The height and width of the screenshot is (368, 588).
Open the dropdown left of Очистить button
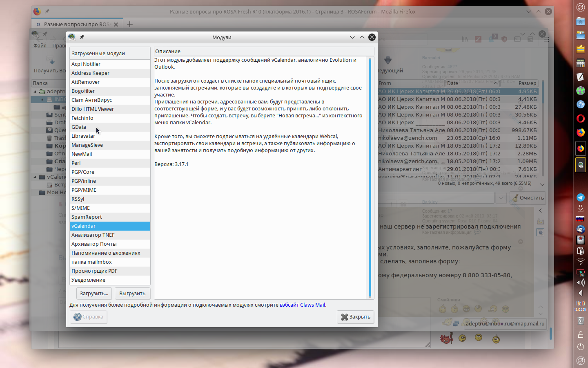[501, 198]
